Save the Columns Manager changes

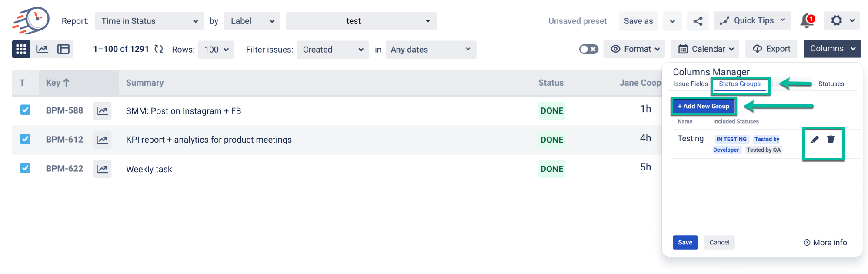pos(685,243)
